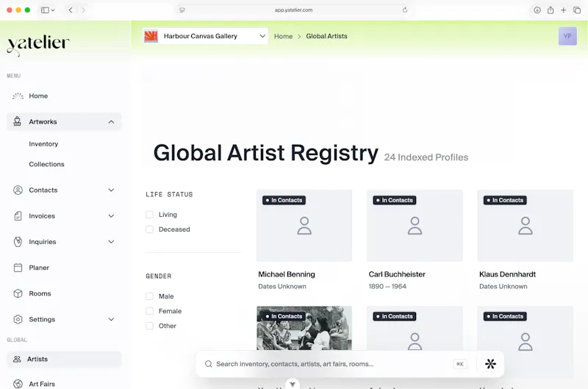Open Inventory in the sidebar
The width and height of the screenshot is (588, 389).
coord(43,144)
